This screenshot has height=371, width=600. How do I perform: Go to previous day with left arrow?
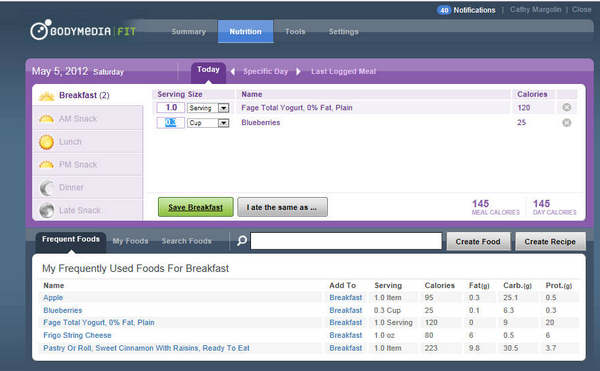pyautogui.click(x=233, y=71)
